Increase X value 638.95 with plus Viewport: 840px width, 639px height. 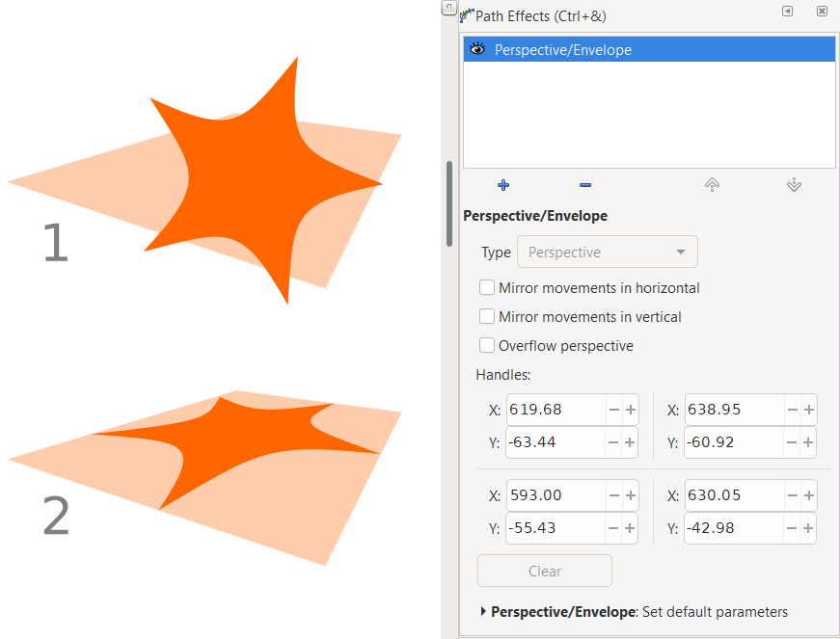tap(809, 410)
